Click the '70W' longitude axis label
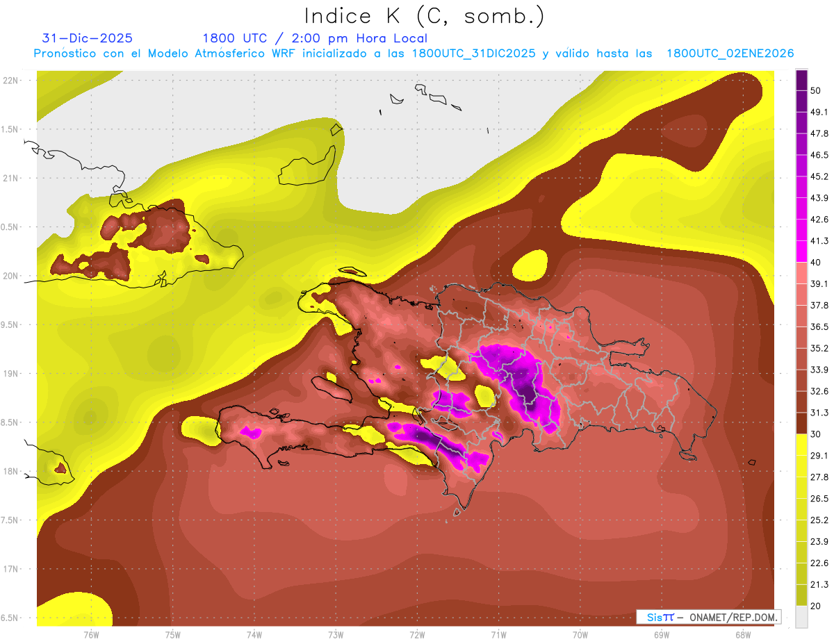Screen dimensions: 834x644 (580, 634)
